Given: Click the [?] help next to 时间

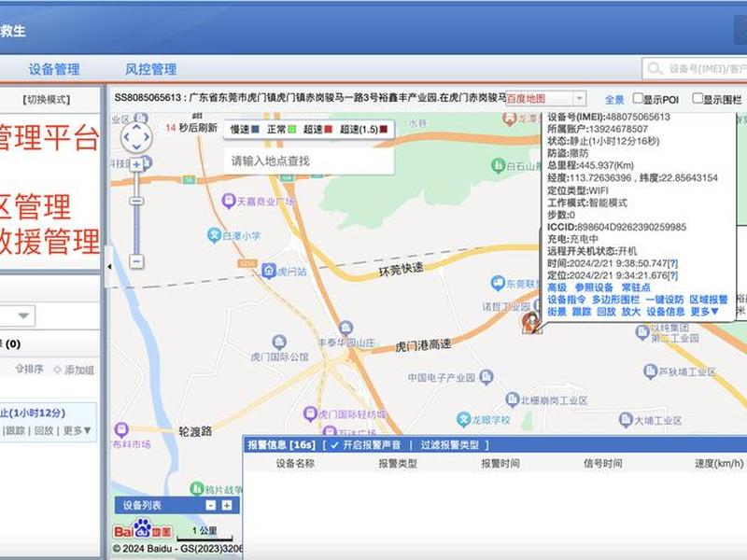Looking at the screenshot, I should coord(672,263).
